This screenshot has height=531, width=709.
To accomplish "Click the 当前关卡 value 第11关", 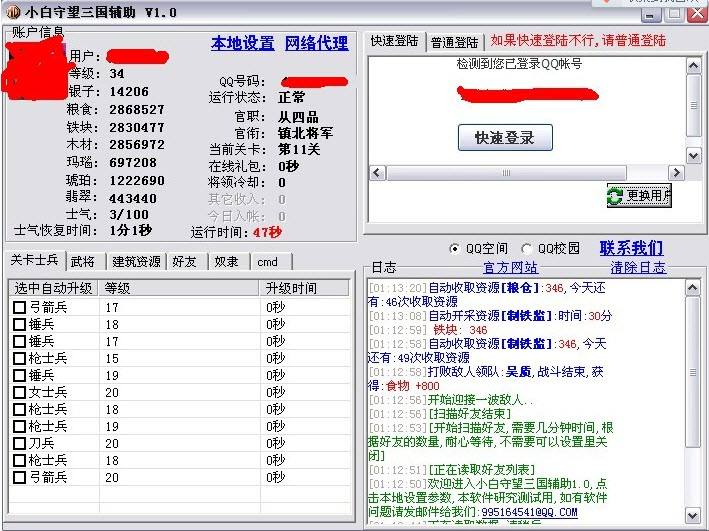I will pos(299,149).
